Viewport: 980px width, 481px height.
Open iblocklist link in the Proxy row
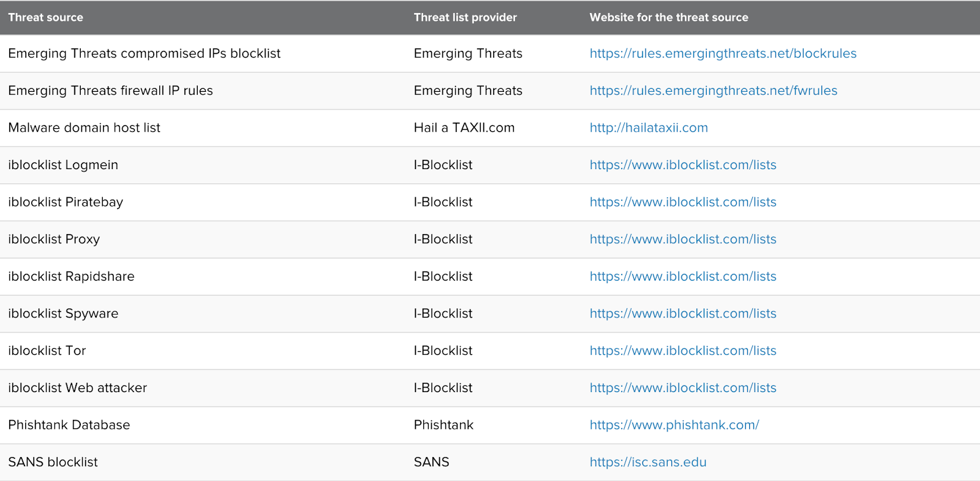(x=683, y=239)
